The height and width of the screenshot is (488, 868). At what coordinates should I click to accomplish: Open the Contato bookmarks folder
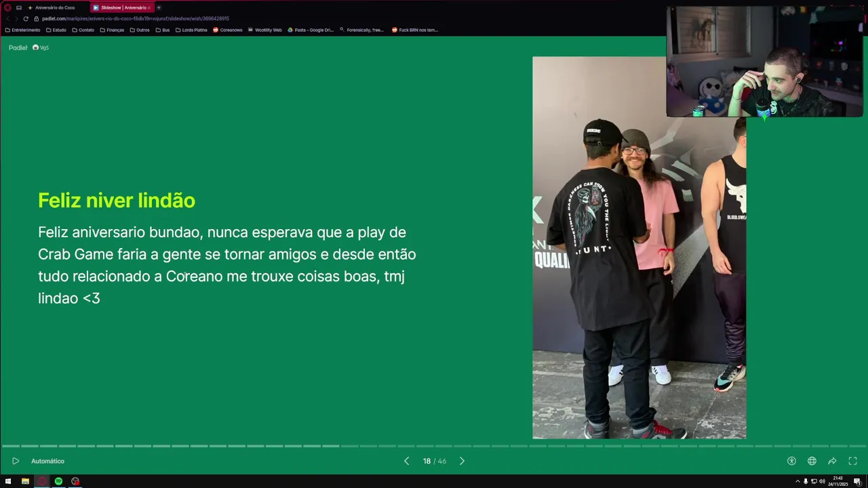(x=83, y=30)
